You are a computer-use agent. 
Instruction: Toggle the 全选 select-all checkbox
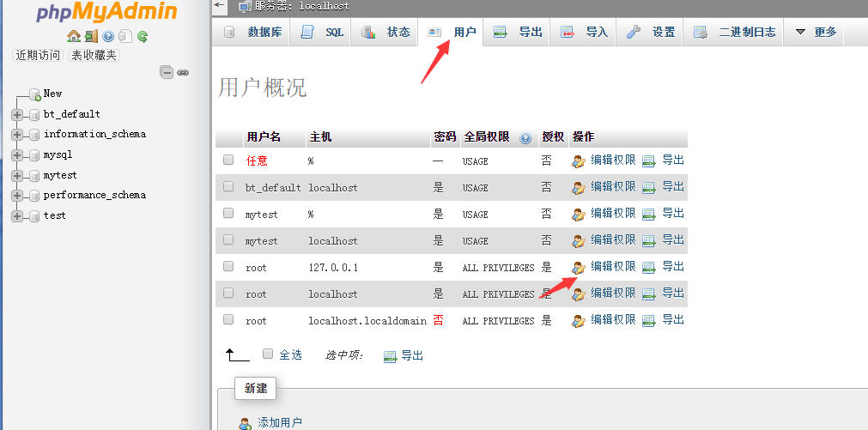pyautogui.click(x=268, y=354)
